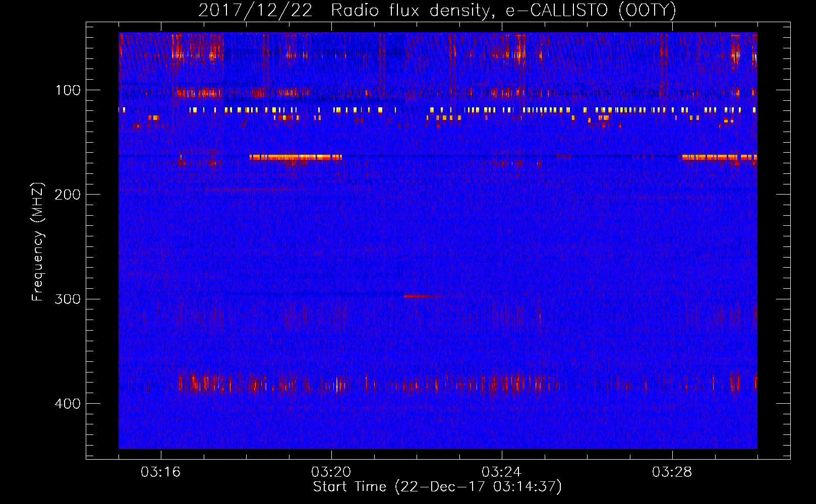Click the 100 frequency tick label
This screenshot has width=816, height=504.
[68, 90]
